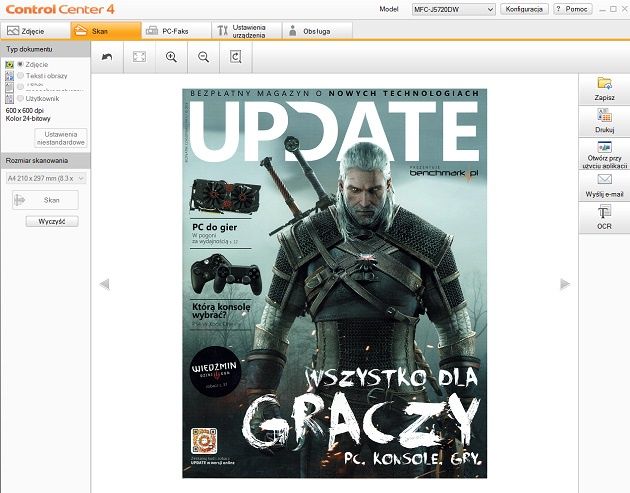Go to next scanned page arrow
Image resolution: width=630 pixels, height=493 pixels.
(x=565, y=284)
